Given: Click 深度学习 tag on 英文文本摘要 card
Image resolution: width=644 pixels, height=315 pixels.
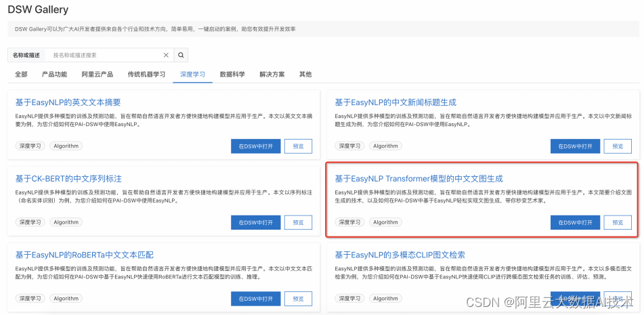Looking at the screenshot, I should click(30, 146).
